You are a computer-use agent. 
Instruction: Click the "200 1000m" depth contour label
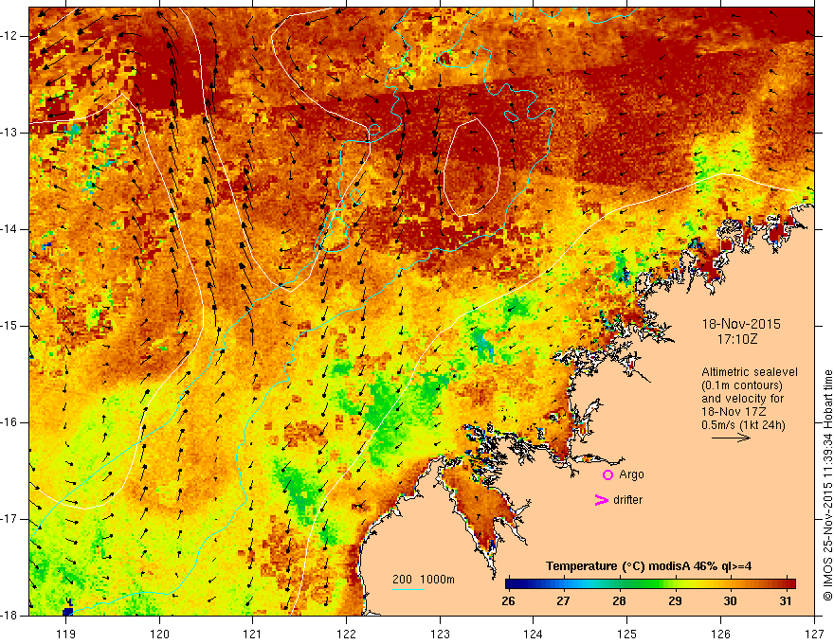tap(424, 580)
